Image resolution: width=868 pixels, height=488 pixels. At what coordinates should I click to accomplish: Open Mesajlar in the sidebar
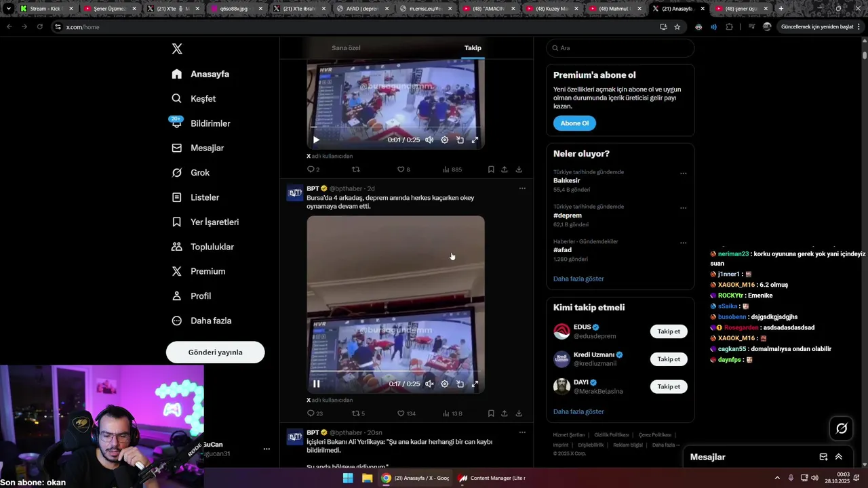coord(197,148)
